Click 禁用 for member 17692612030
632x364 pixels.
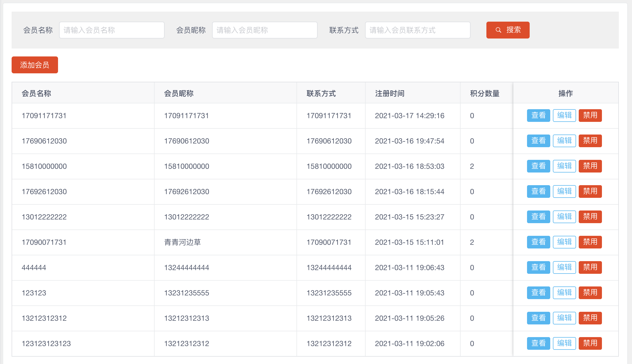[x=590, y=191]
